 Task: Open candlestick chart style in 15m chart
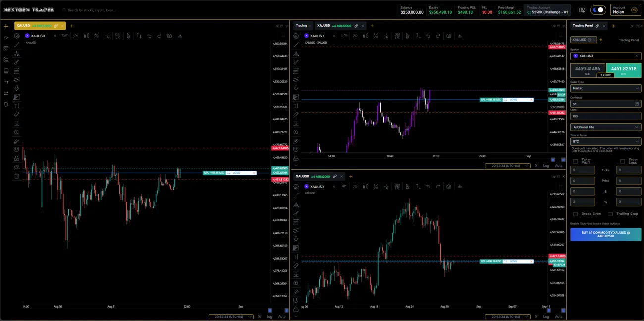click(x=86, y=36)
